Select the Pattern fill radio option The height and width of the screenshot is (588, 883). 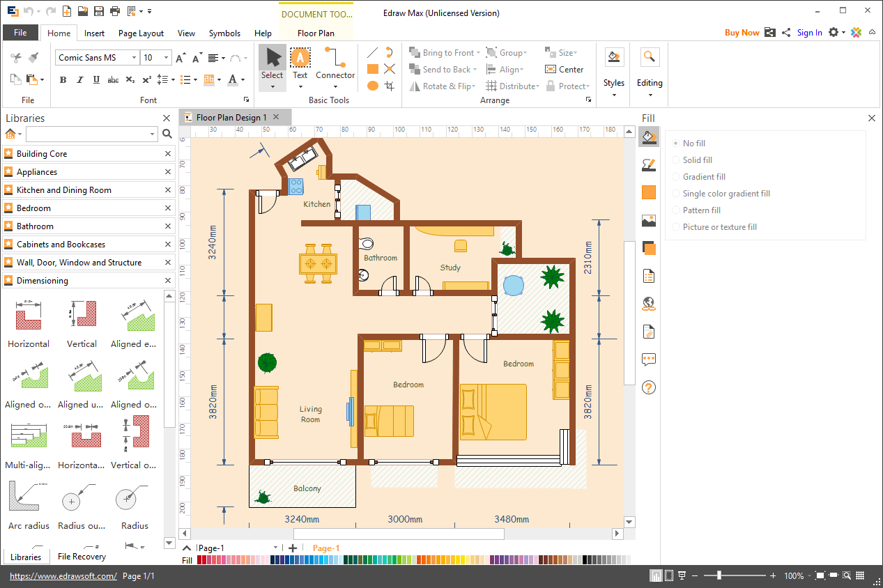point(675,210)
